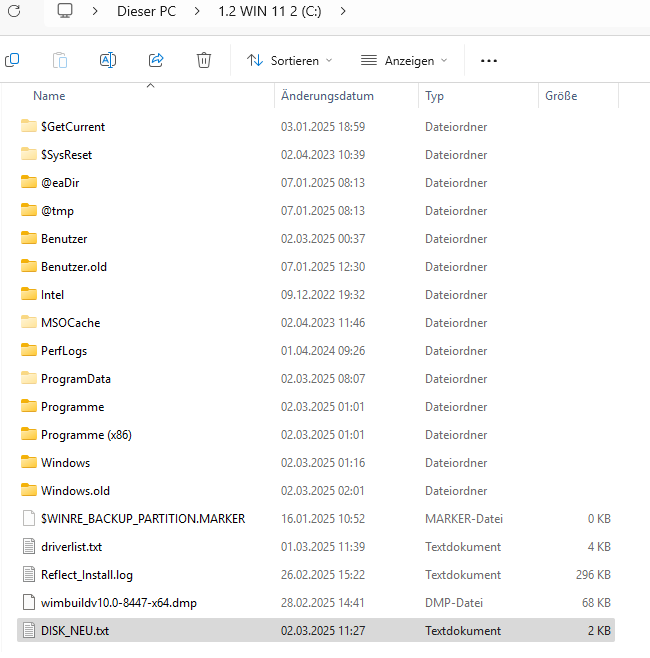This screenshot has height=658, width=650.
Task: Select the Benutzer.old folder icon
Action: 29,266
